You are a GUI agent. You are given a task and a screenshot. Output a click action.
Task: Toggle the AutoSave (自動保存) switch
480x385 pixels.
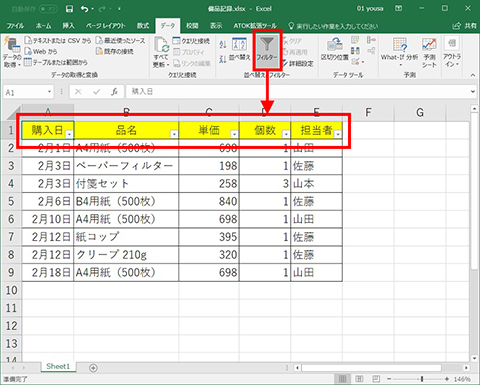[x=48, y=9]
